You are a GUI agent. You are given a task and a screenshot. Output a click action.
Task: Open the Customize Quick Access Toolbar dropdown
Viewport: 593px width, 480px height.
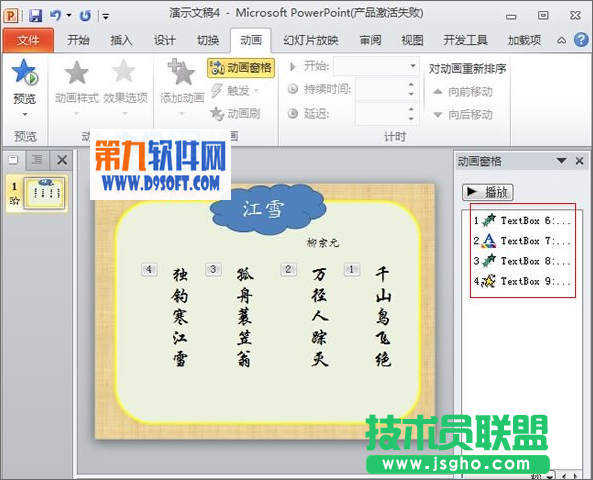pyautogui.click(x=106, y=16)
